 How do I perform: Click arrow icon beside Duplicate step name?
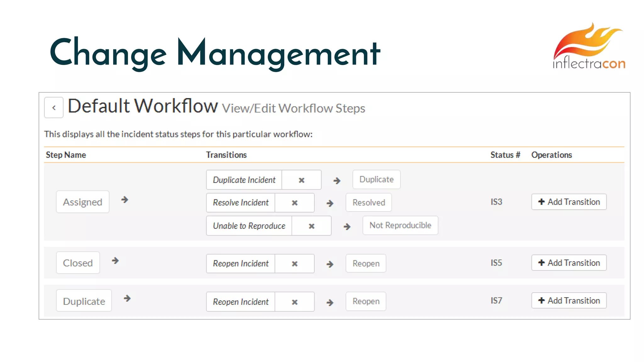pos(127,298)
